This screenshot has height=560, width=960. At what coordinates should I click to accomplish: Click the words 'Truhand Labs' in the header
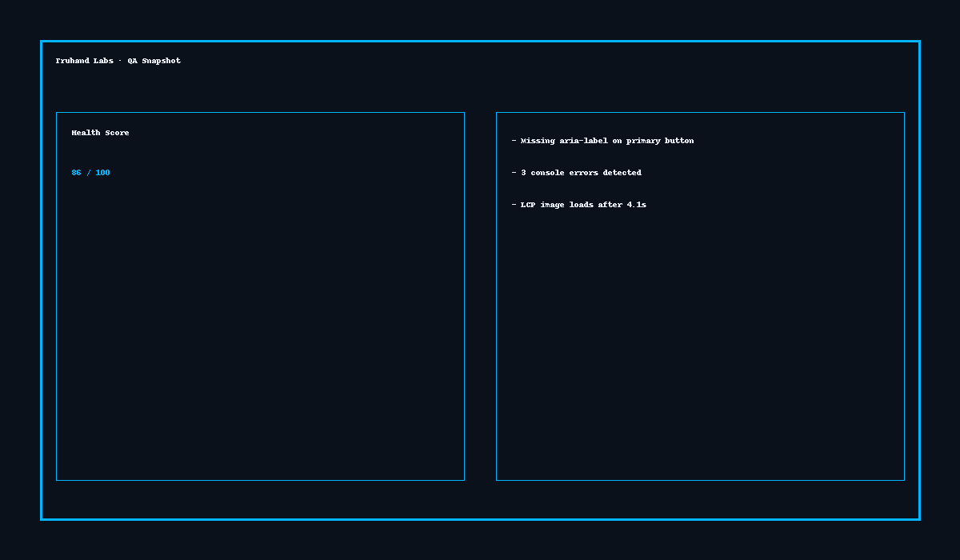click(x=84, y=61)
